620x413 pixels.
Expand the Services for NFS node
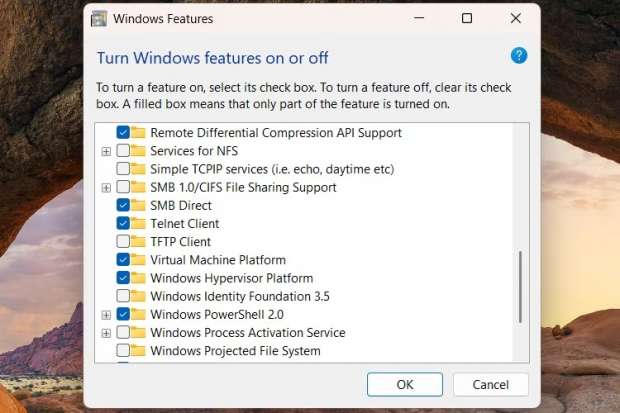(106, 151)
